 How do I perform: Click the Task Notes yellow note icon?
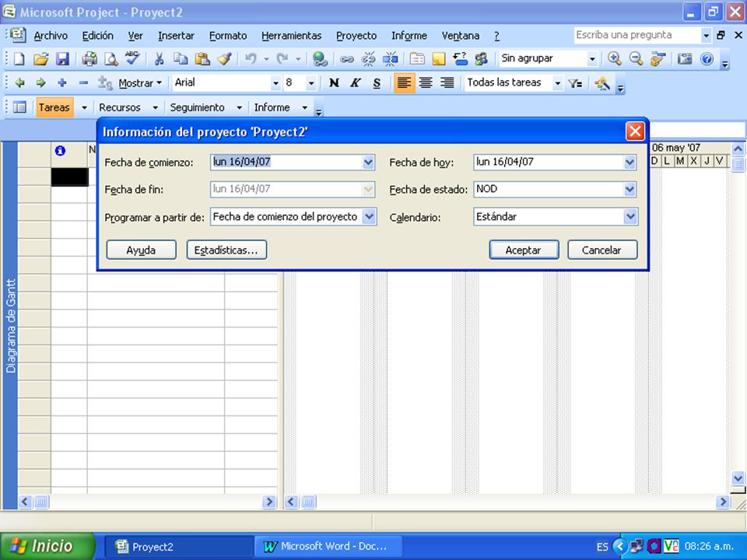pos(438,58)
